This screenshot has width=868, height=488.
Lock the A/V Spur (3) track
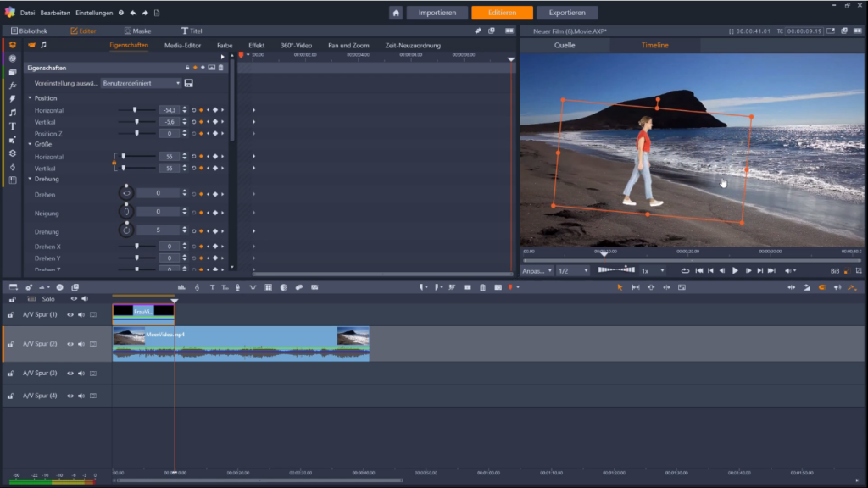pyautogui.click(x=10, y=374)
